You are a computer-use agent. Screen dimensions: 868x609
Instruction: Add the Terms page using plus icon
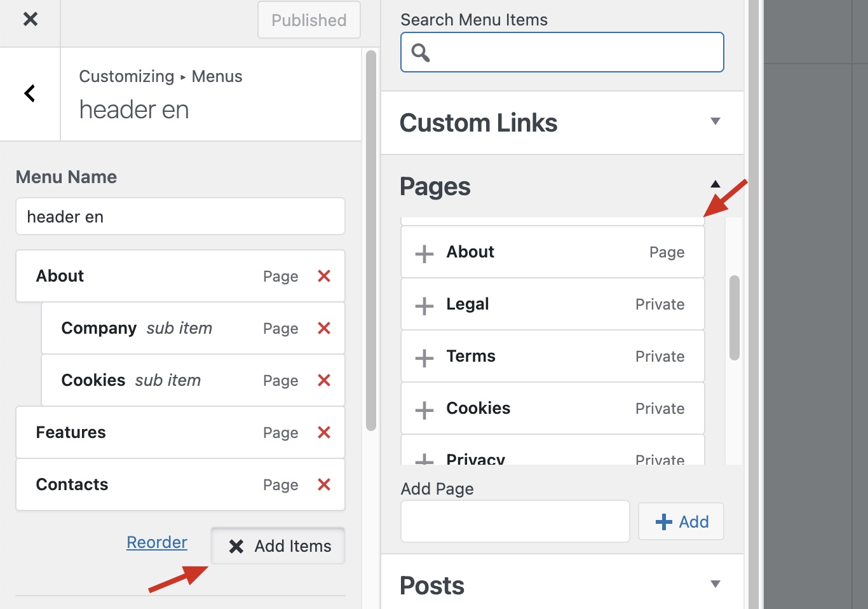pos(424,357)
